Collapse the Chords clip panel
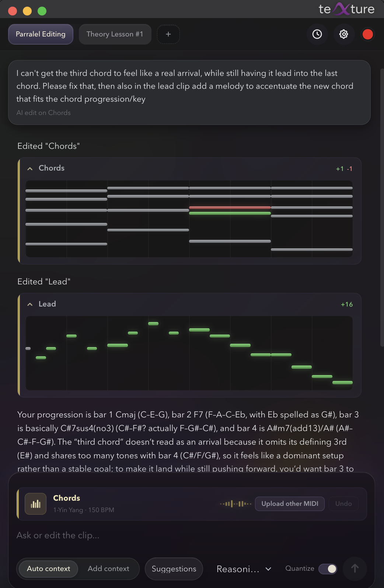The width and height of the screenshot is (384, 588). point(30,168)
